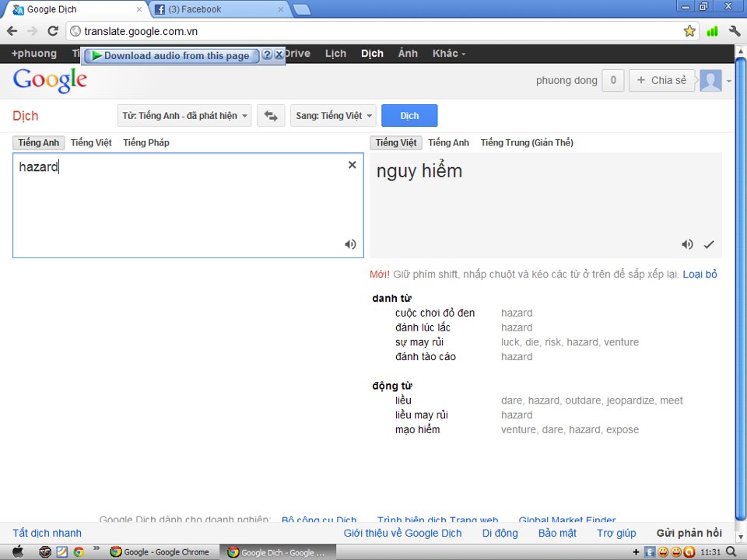Click the Loại bỏ dismiss link
The height and width of the screenshot is (560, 747).
coord(700,275)
